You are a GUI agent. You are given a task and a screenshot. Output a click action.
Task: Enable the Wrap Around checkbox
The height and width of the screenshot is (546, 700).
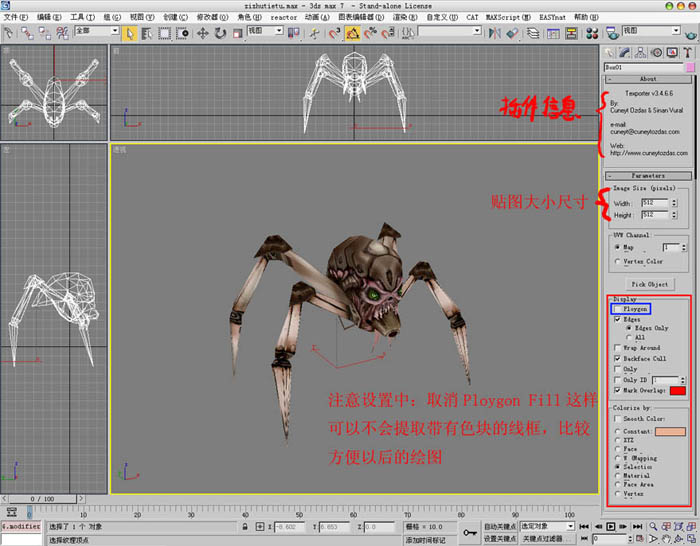click(617, 348)
